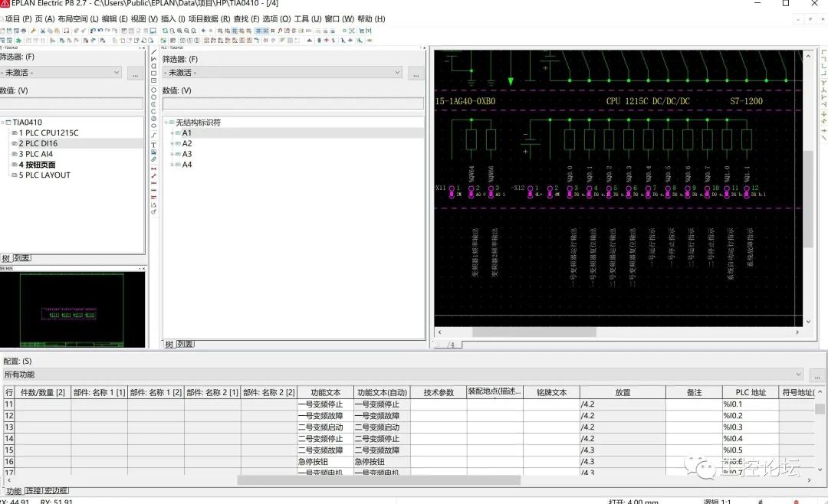Click the Zoom in magnifier icon
This screenshot has height=504, width=828.
[179, 31]
